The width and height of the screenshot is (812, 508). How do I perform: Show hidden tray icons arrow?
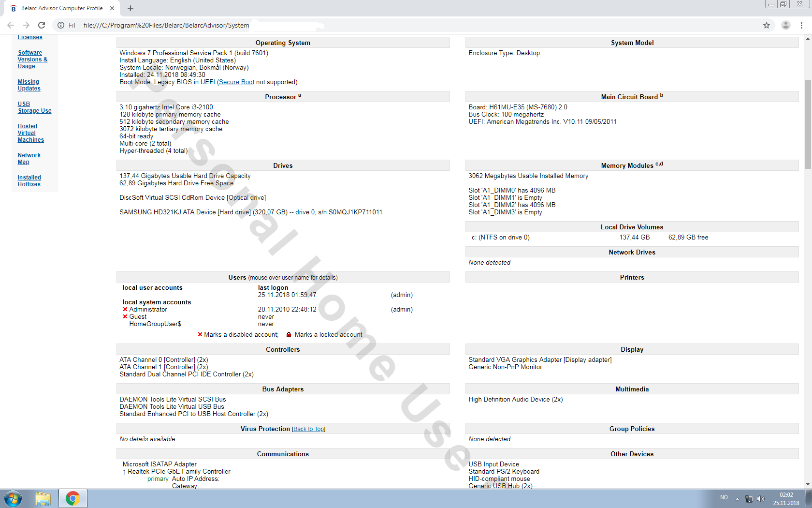click(737, 499)
